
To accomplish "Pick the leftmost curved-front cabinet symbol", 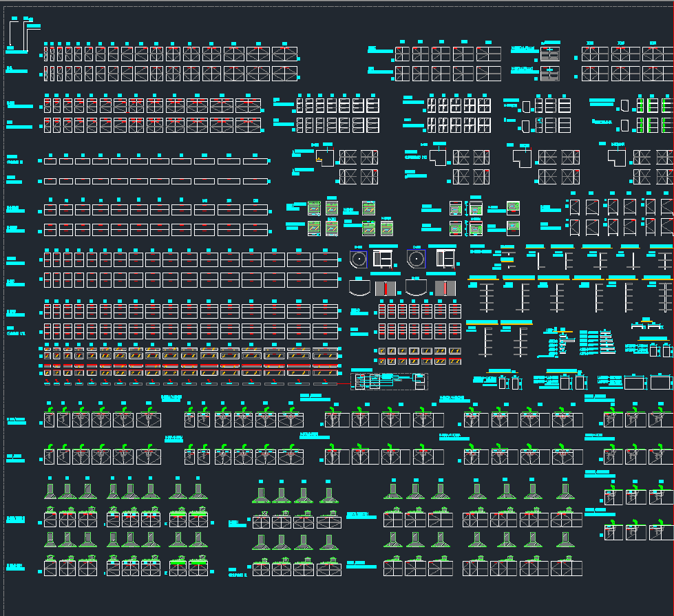I will (359, 286).
